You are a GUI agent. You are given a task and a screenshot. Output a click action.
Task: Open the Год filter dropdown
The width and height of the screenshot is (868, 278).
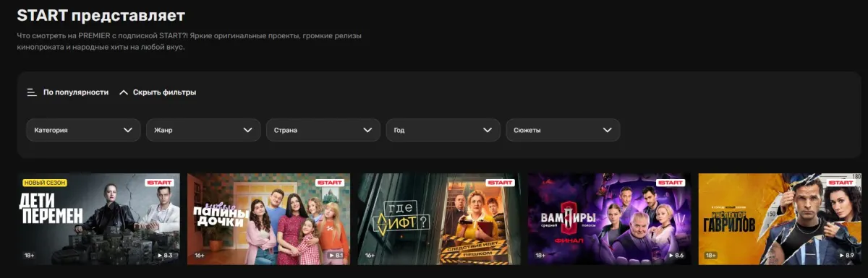(x=443, y=130)
